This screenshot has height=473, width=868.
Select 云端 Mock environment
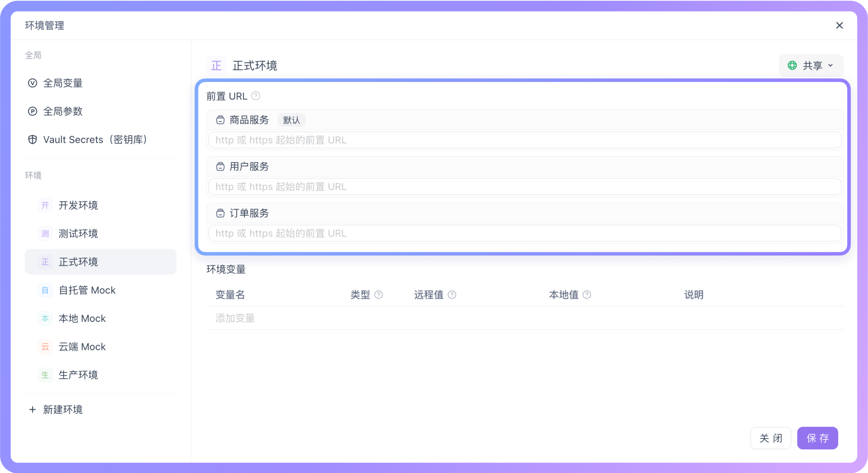[101, 347]
